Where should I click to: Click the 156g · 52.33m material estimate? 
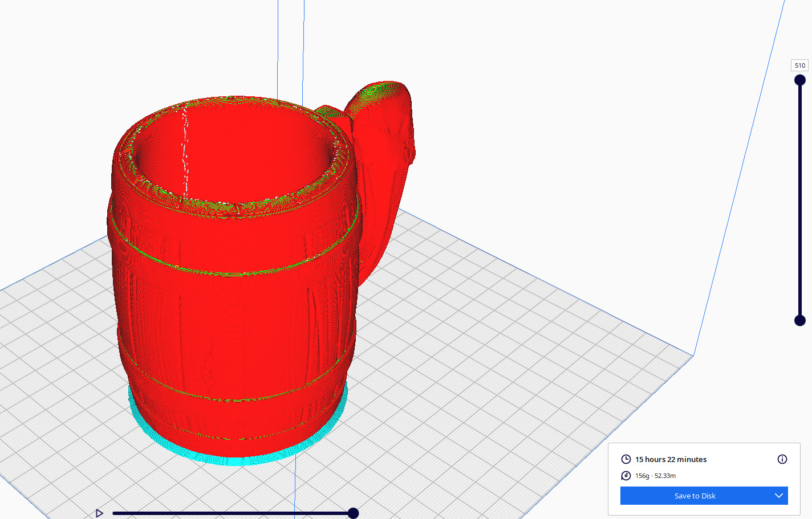pyautogui.click(x=656, y=476)
